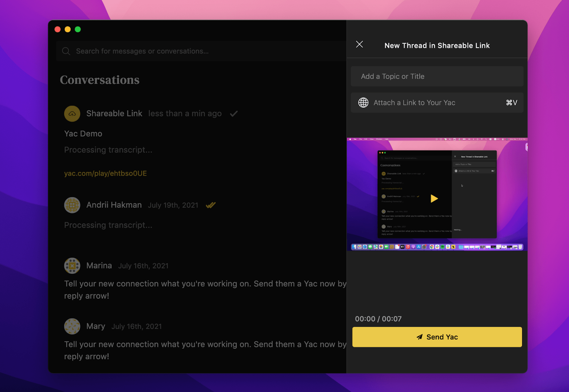Click Attach a Link to Your Yac field
This screenshot has width=569, height=392.
(437, 103)
